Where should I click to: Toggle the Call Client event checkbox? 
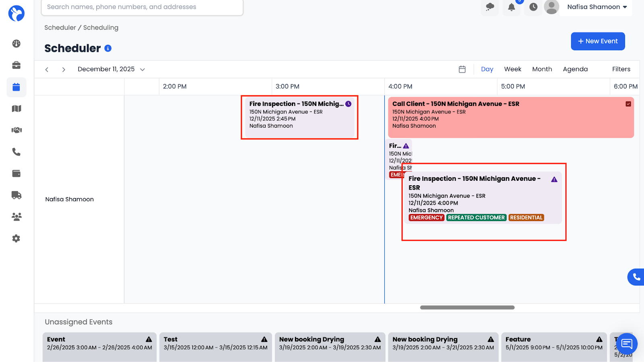tap(628, 104)
